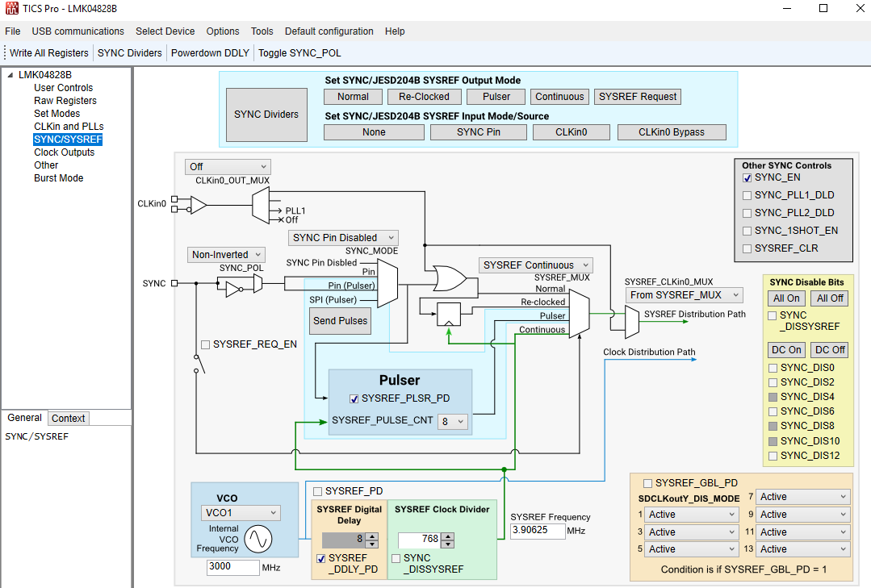
Task: Enable SYNC_1SHOT_EN checkbox
Action: point(747,231)
